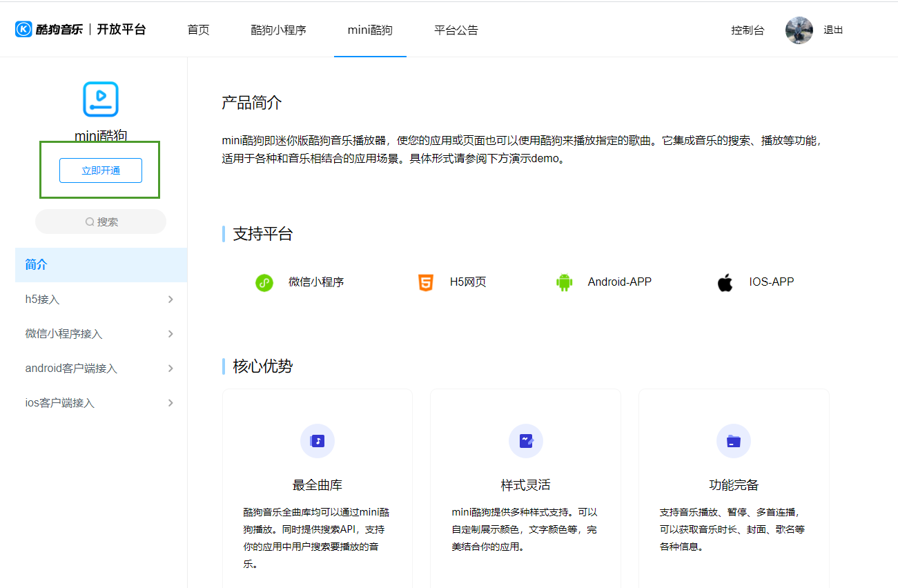Expand the ios客户端接入 arrow
The width and height of the screenshot is (898, 588).
[170, 403]
